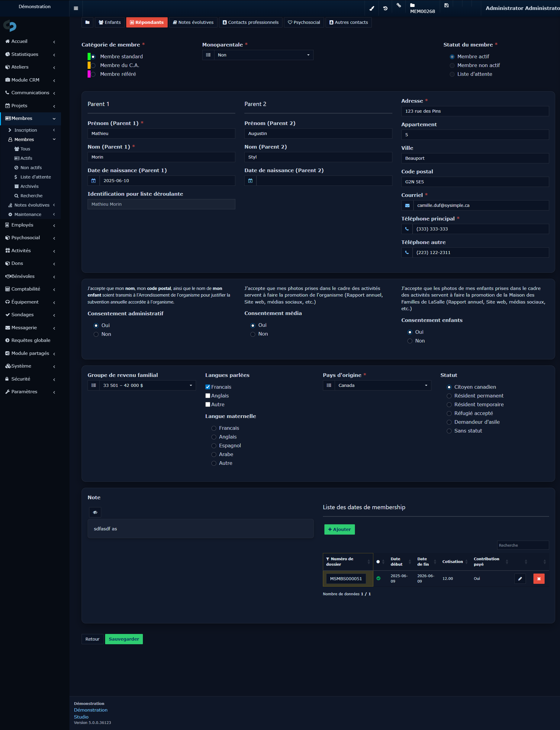Set Consentement administratif to Non

[96, 334]
